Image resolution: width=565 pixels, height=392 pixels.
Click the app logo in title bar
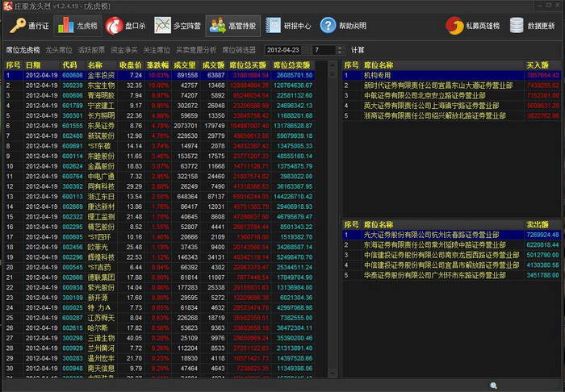click(x=7, y=6)
